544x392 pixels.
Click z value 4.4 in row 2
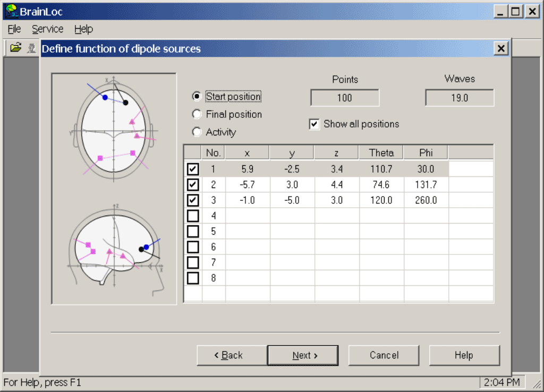(336, 184)
